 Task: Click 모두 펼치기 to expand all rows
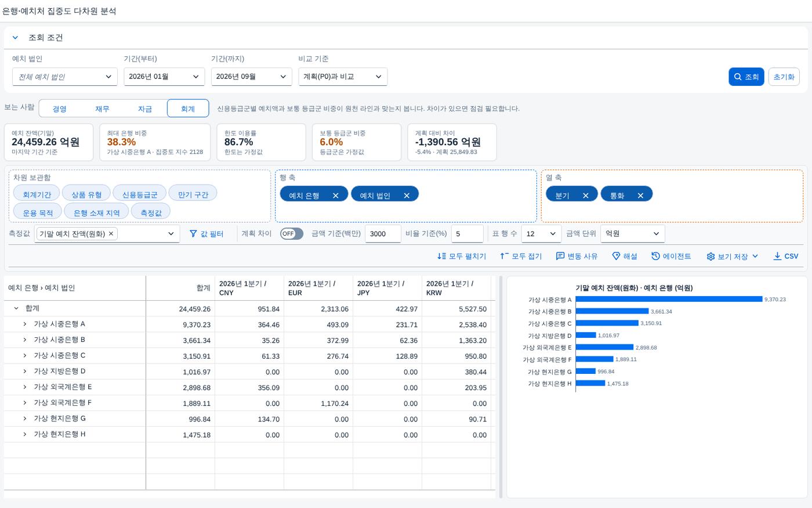click(462, 256)
